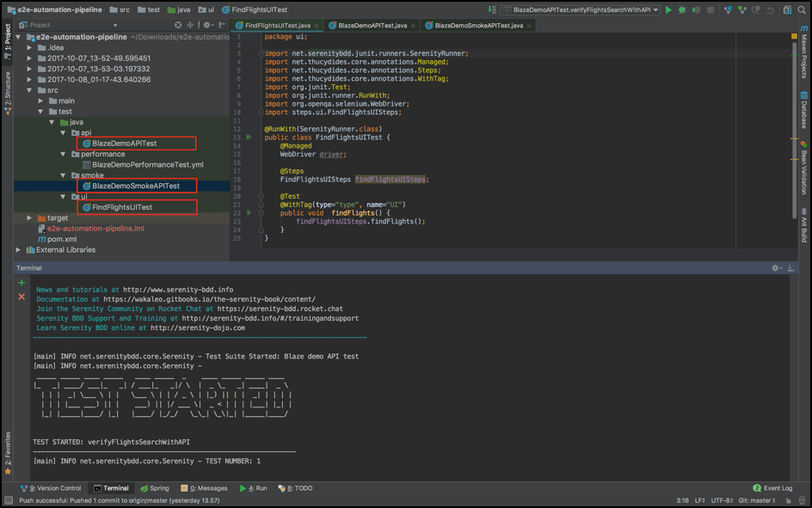Image resolution: width=812 pixels, height=508 pixels.
Task: Collapse all in Project panel
Action: (x=190, y=25)
